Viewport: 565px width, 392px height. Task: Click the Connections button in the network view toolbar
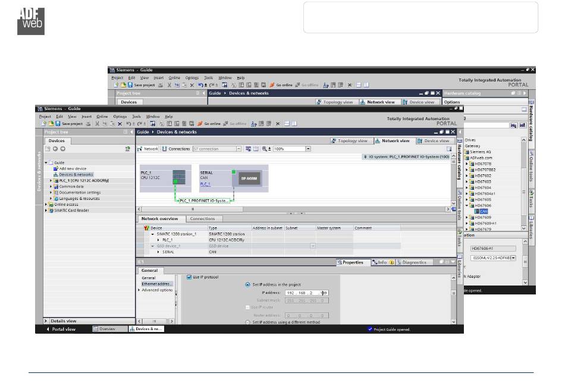coord(176,149)
